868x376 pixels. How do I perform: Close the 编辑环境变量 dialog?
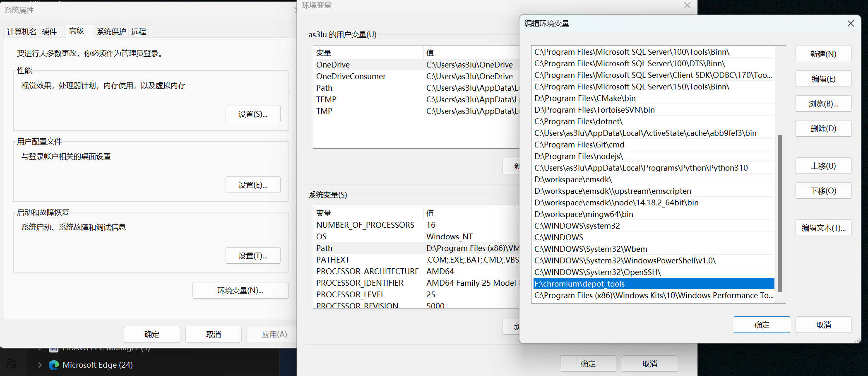(x=851, y=24)
